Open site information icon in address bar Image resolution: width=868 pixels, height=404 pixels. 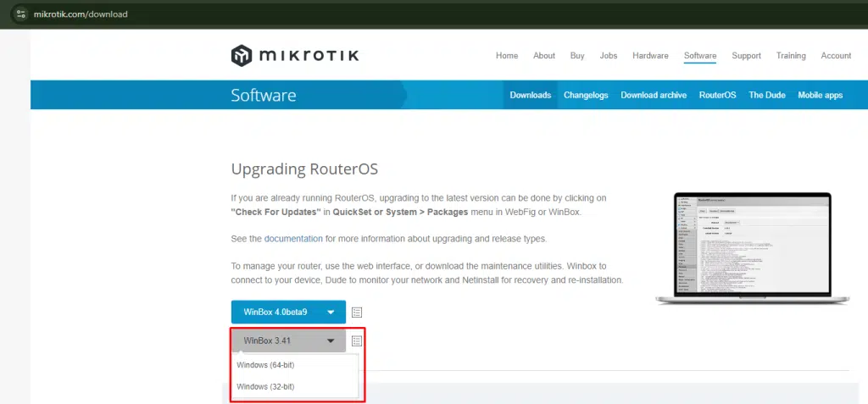click(21, 14)
